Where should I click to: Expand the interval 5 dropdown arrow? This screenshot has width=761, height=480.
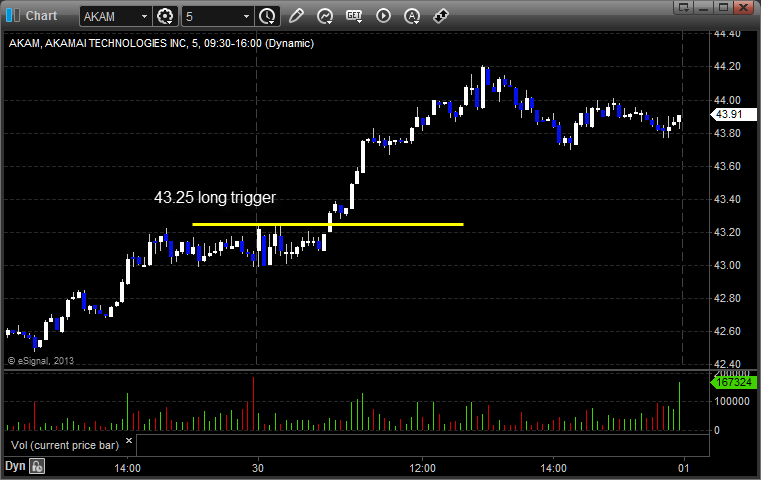[x=246, y=17]
